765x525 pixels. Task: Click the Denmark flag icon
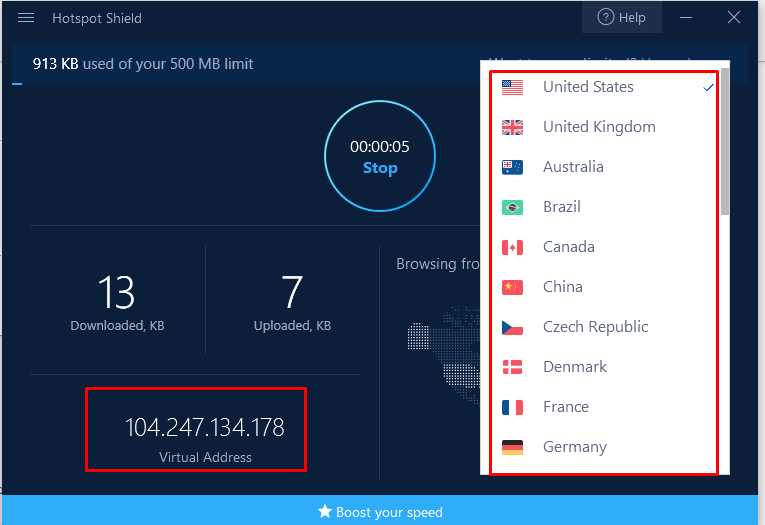[512, 367]
